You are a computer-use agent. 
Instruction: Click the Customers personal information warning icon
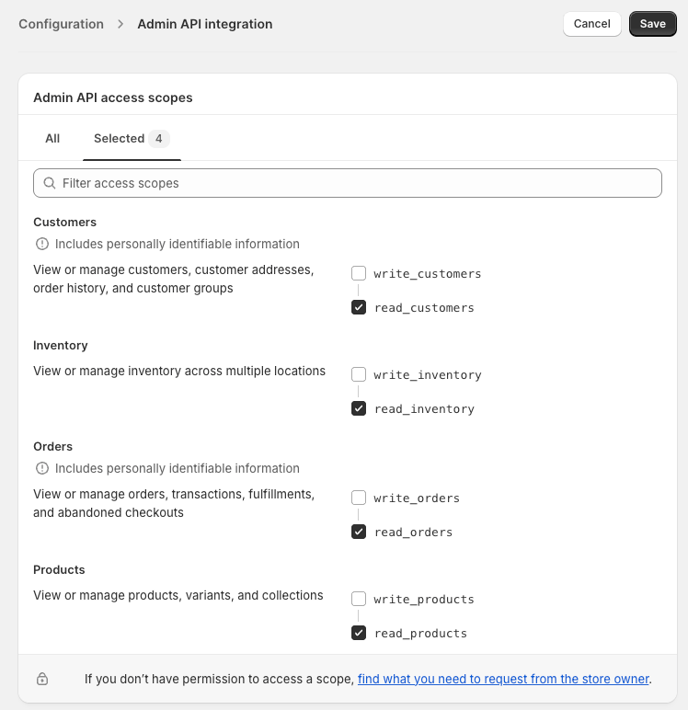click(x=42, y=244)
